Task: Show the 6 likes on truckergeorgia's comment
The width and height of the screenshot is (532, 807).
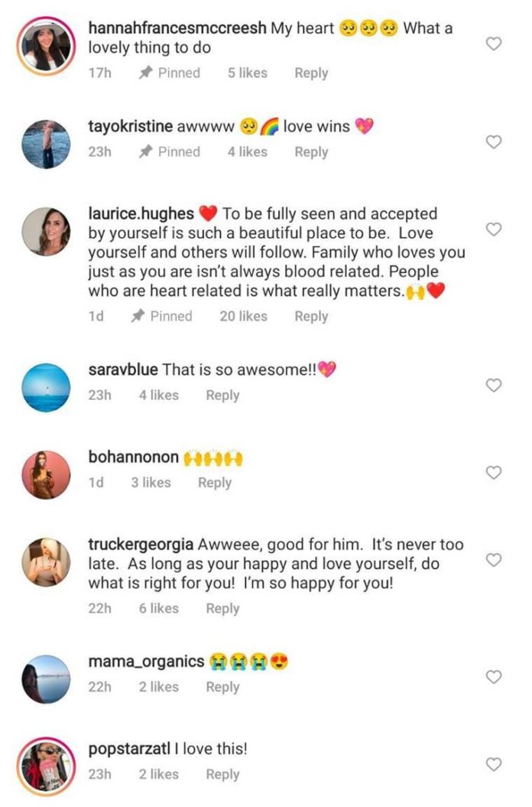Action: [x=159, y=609]
